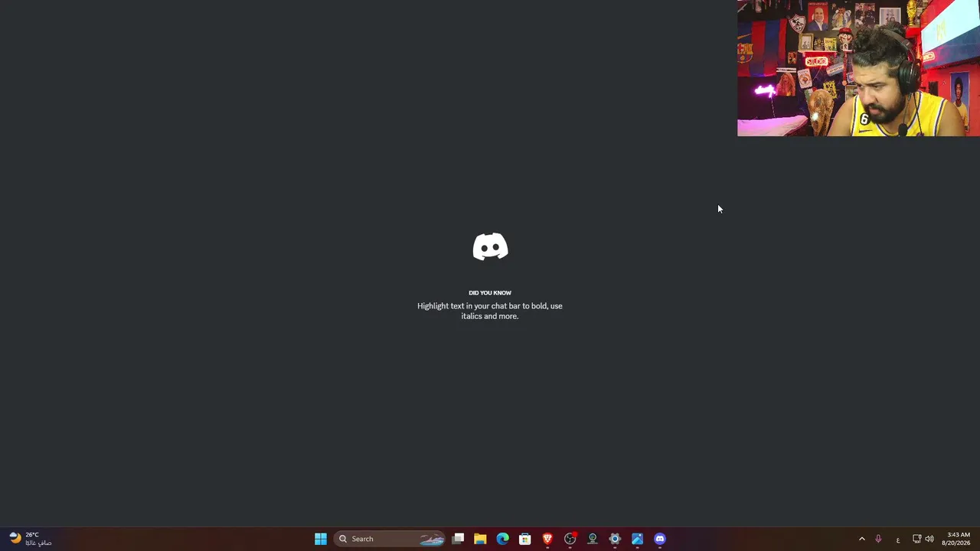Image resolution: width=980 pixels, height=551 pixels.
Task: Click the webcam overlay video
Action: [x=858, y=68]
